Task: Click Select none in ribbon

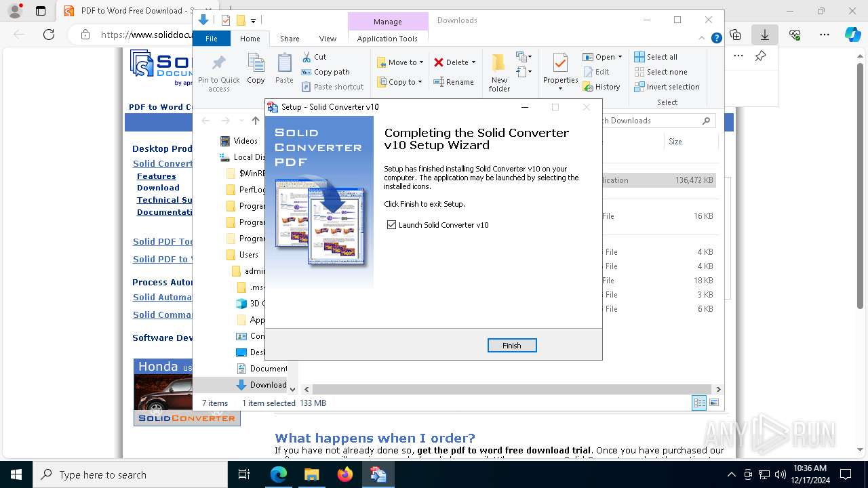Action: coord(660,72)
